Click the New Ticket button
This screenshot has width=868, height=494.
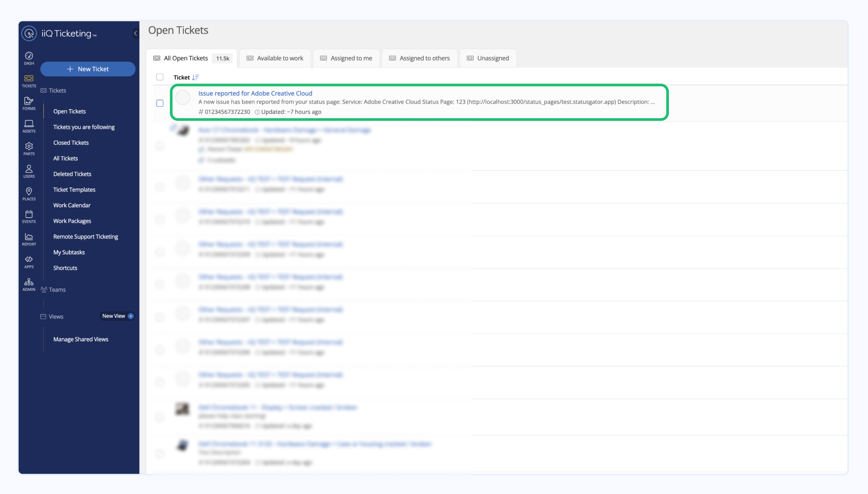click(88, 69)
